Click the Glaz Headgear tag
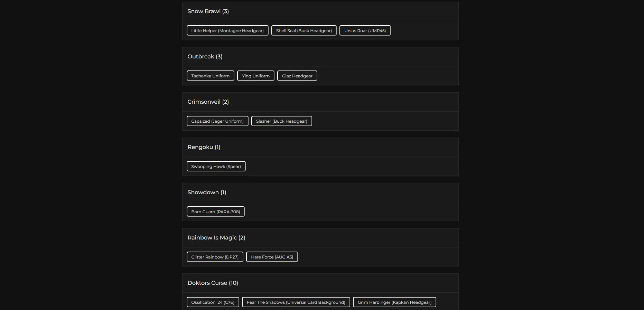The image size is (644, 310). [x=297, y=76]
